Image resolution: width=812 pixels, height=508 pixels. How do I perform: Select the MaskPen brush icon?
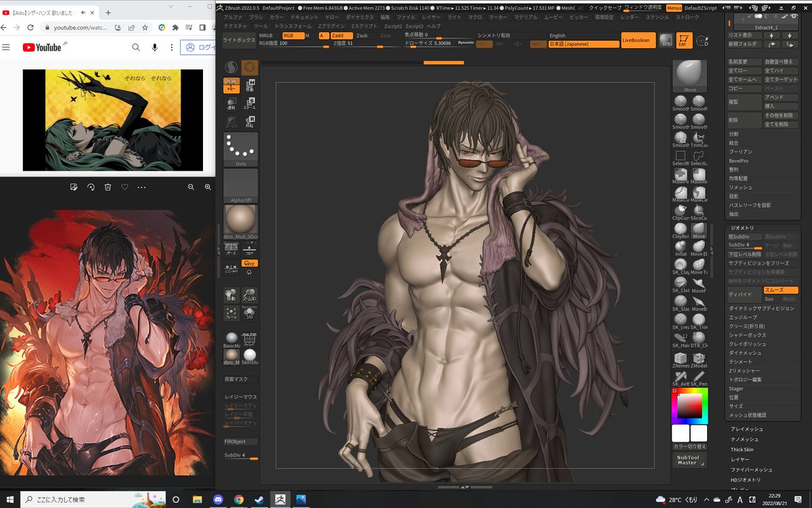(x=681, y=176)
